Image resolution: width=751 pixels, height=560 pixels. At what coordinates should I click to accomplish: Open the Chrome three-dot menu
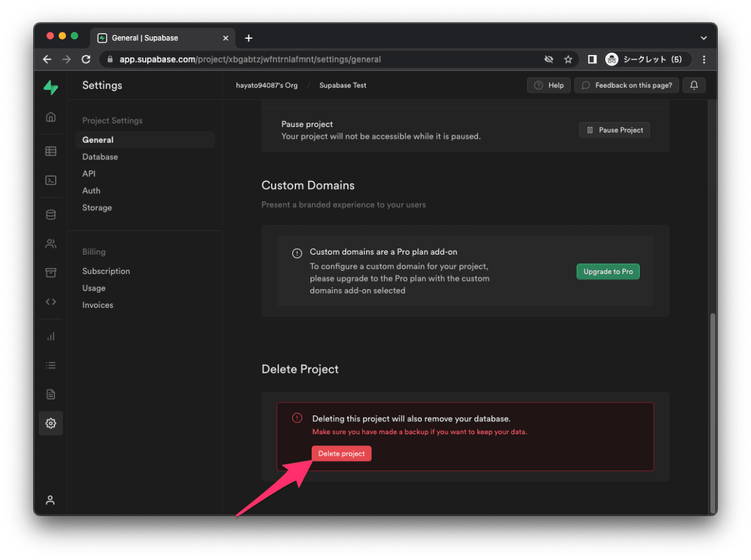[704, 59]
